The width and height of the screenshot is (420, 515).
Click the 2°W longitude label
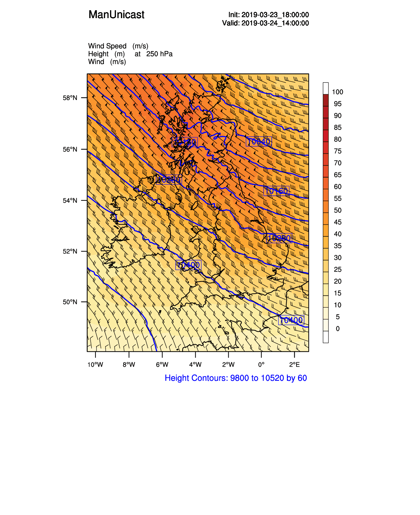coord(228,365)
